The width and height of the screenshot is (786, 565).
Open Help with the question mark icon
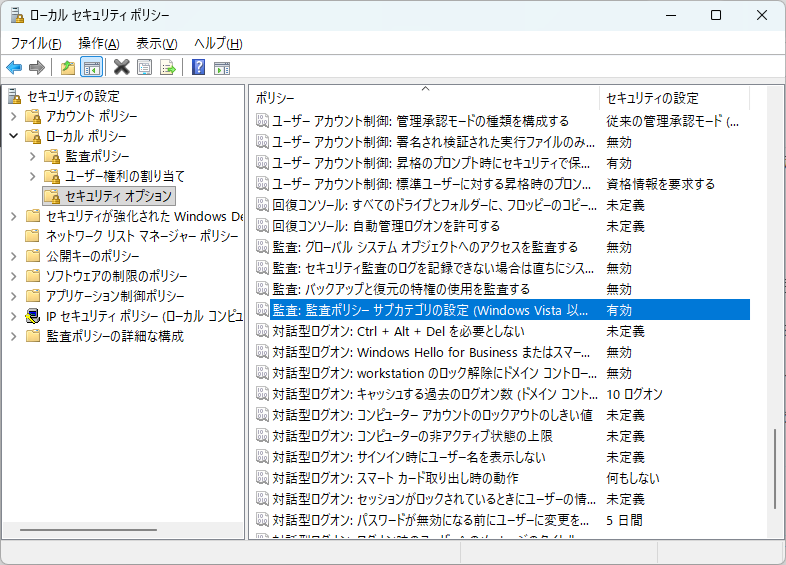tap(198, 67)
